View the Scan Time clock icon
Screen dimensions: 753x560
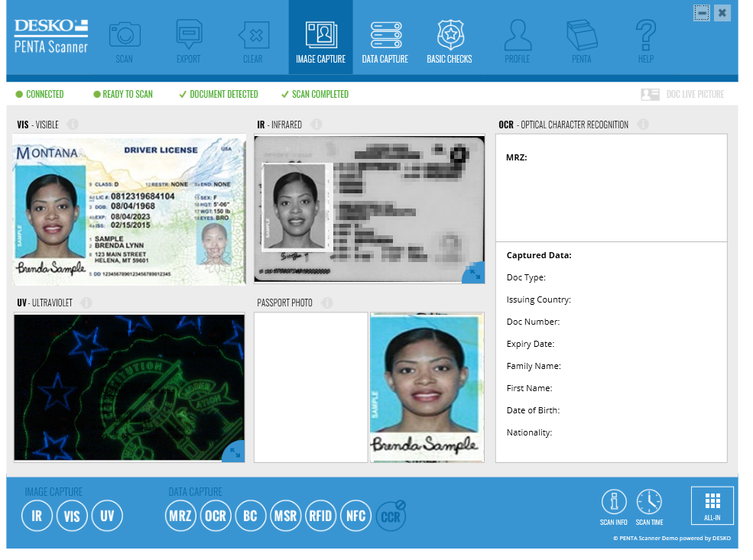pos(649,502)
